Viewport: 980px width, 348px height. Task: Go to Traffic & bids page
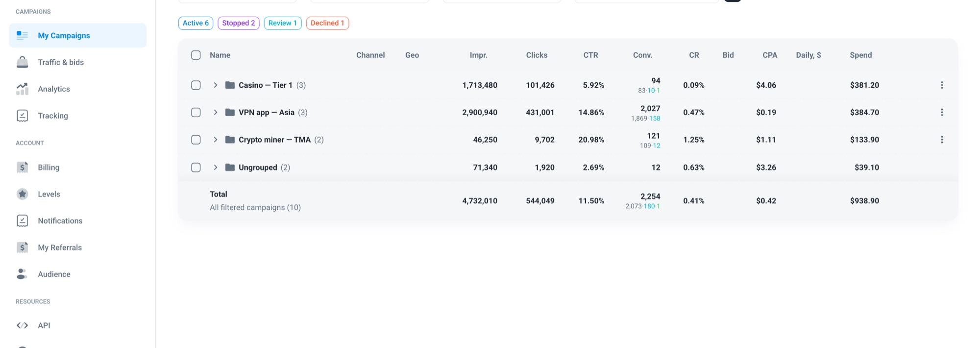[x=78, y=62]
